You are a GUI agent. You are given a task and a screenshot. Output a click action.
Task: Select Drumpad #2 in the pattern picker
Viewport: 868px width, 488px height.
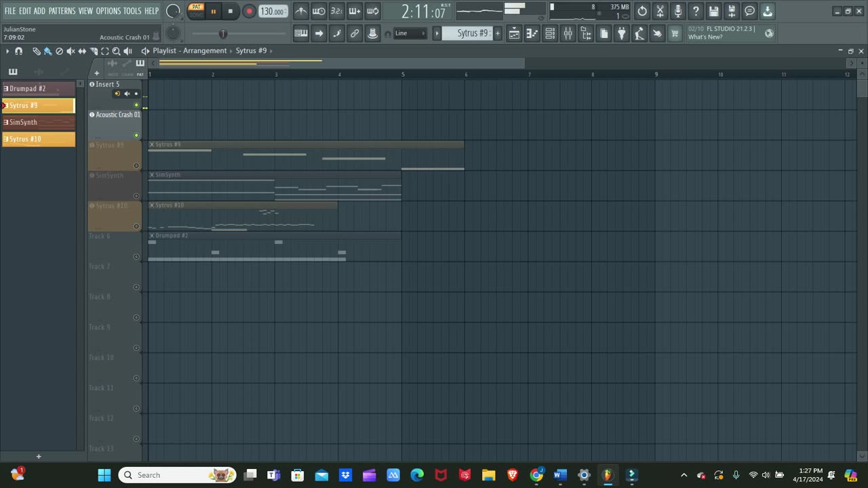coord(38,89)
